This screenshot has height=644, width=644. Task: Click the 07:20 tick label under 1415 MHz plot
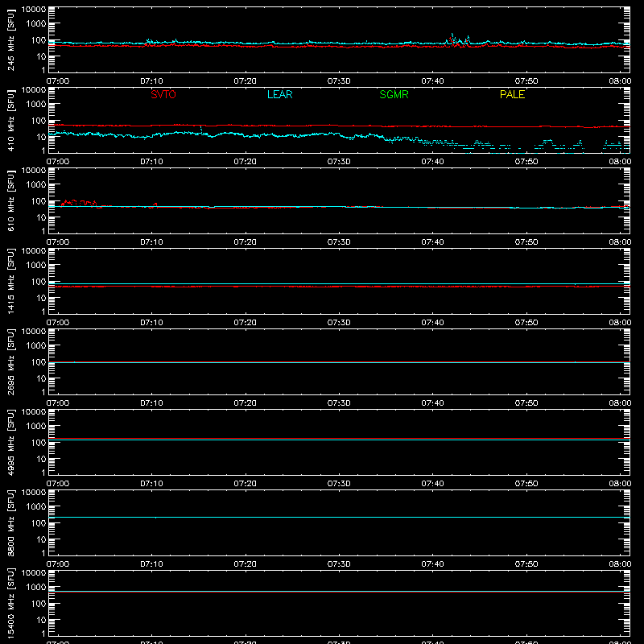(246, 323)
